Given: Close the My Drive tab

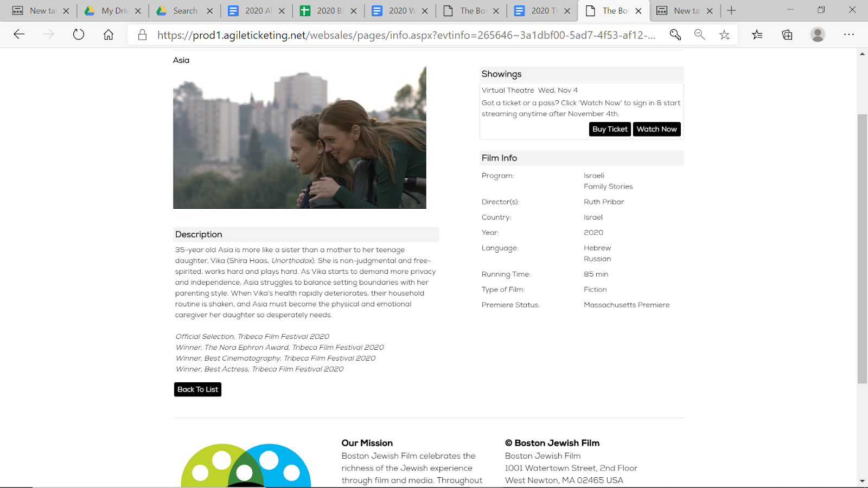Looking at the screenshot, I should point(138,11).
